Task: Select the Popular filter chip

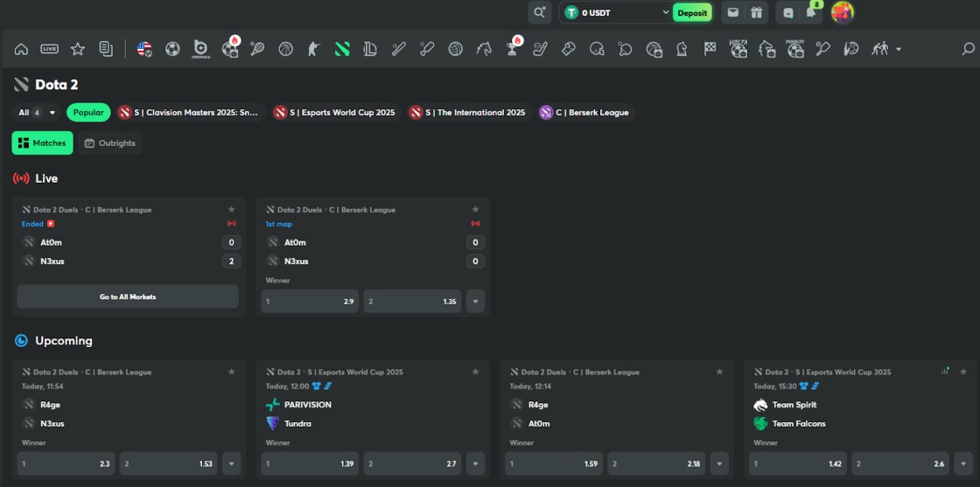Action: point(88,113)
